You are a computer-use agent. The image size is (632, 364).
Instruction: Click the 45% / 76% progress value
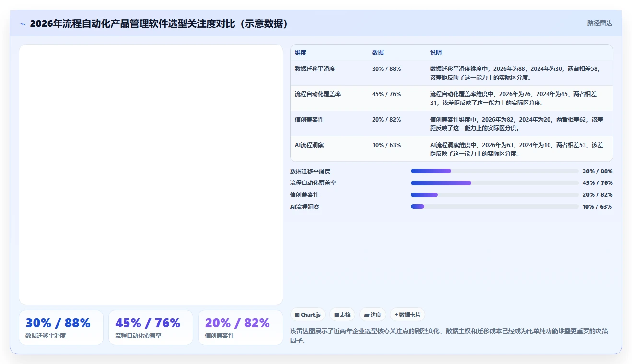[x=597, y=183]
